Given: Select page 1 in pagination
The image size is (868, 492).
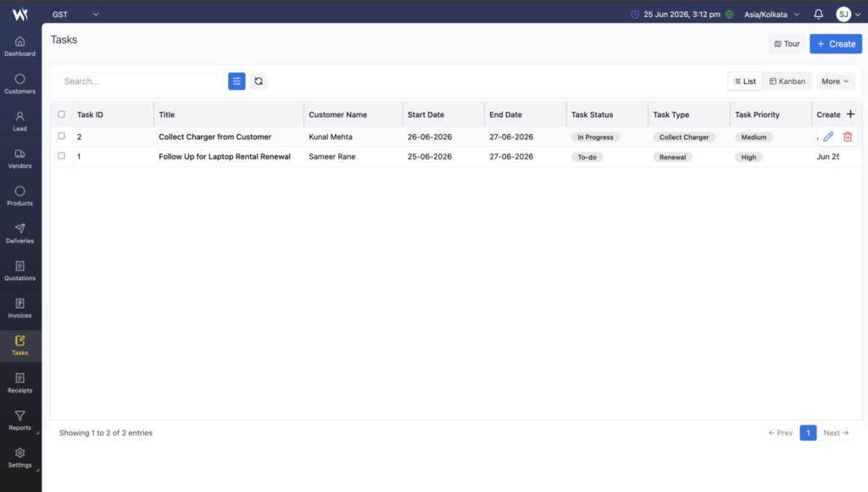Looking at the screenshot, I should click(x=808, y=433).
